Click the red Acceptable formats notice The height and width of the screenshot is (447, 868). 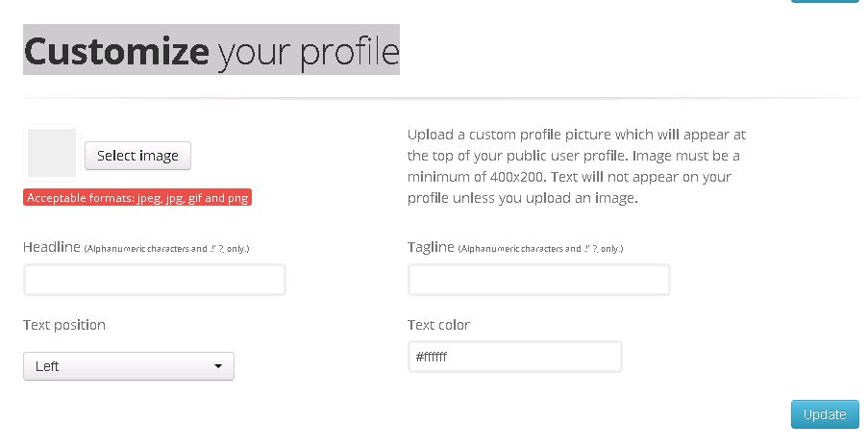click(x=137, y=198)
